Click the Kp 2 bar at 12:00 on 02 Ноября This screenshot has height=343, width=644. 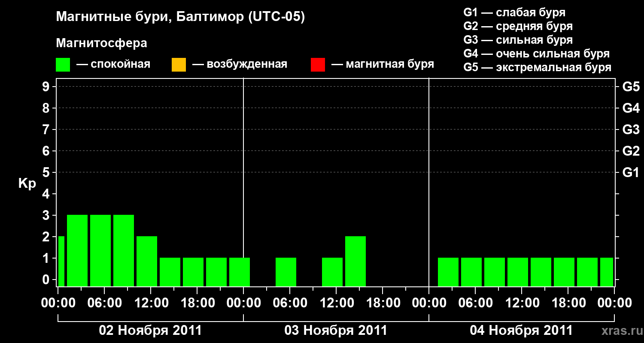click(x=147, y=261)
